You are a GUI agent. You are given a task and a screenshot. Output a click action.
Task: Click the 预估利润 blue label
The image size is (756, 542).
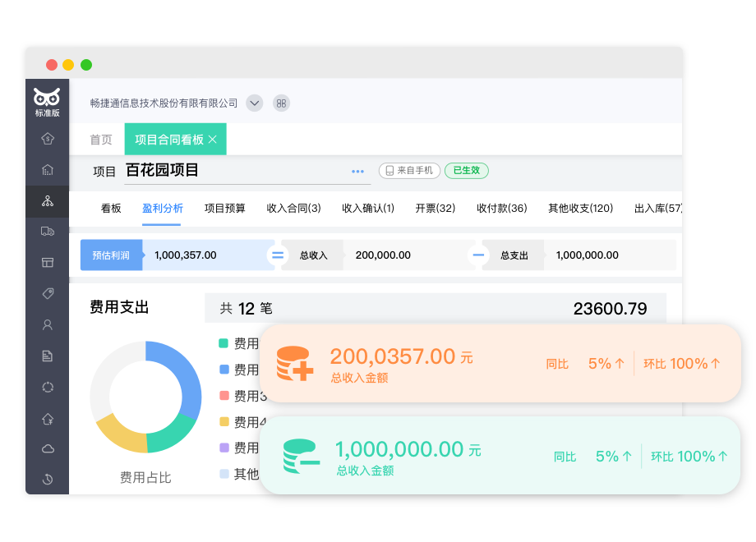pos(112,255)
